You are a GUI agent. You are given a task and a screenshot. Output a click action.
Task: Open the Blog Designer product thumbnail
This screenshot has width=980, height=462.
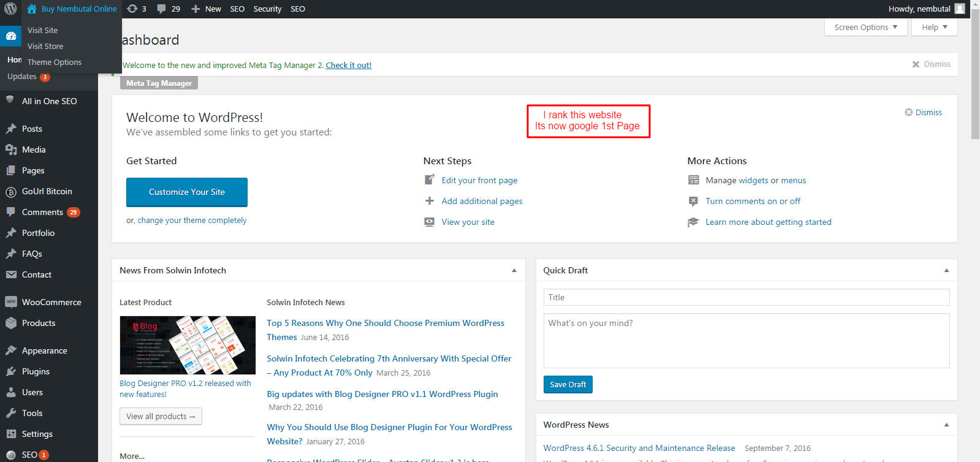click(188, 345)
